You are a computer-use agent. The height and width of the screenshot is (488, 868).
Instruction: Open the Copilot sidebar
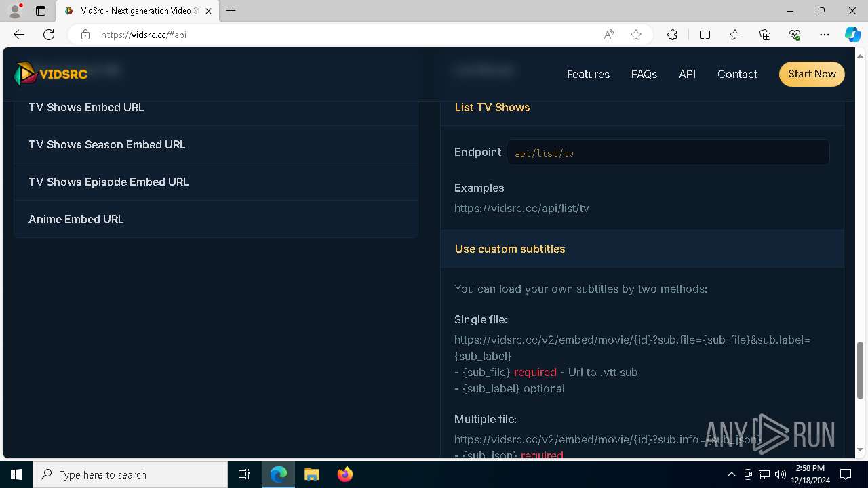pyautogui.click(x=852, y=35)
